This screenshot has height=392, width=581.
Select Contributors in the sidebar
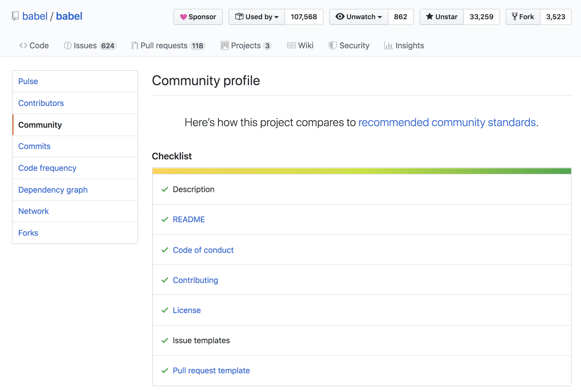(41, 103)
